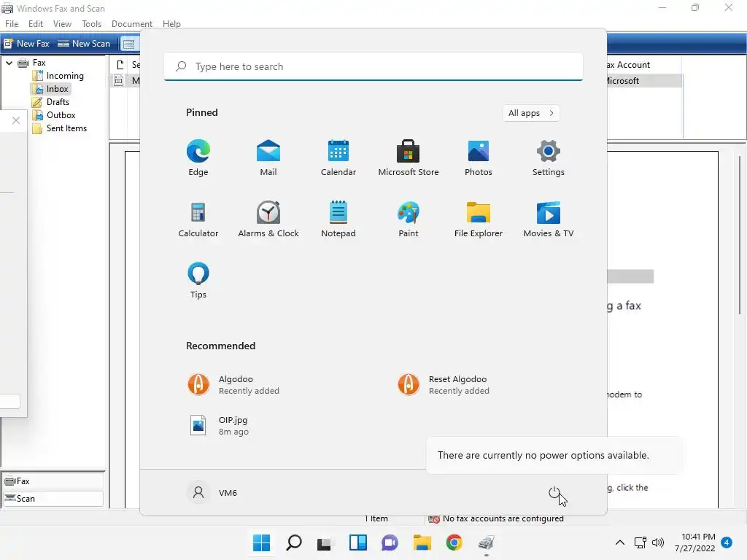Open the notifications badge
747x560 pixels.
(x=727, y=542)
